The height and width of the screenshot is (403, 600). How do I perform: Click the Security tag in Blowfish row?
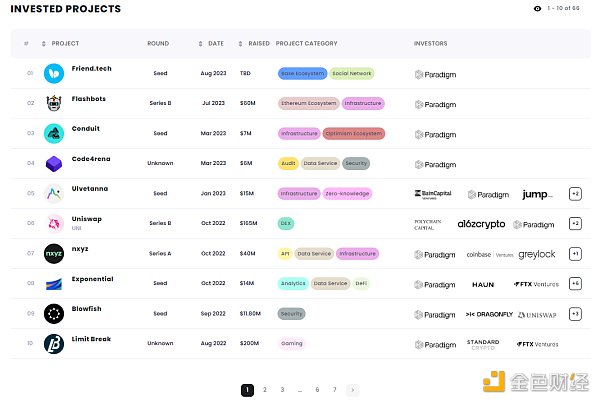coord(292,314)
